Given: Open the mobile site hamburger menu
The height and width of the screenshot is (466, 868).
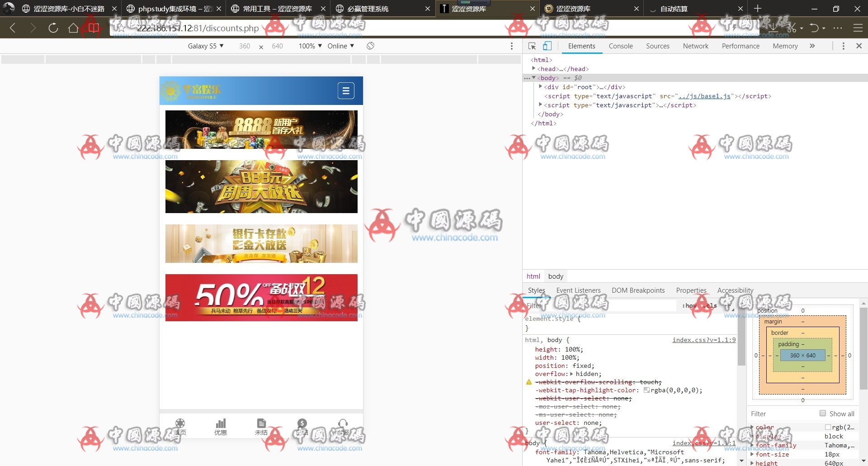Looking at the screenshot, I should coord(346,91).
